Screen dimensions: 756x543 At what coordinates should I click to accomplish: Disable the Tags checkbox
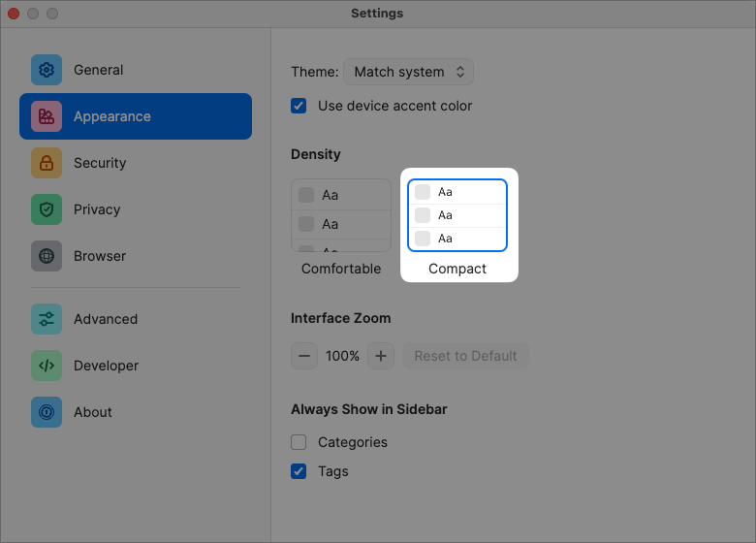299,471
